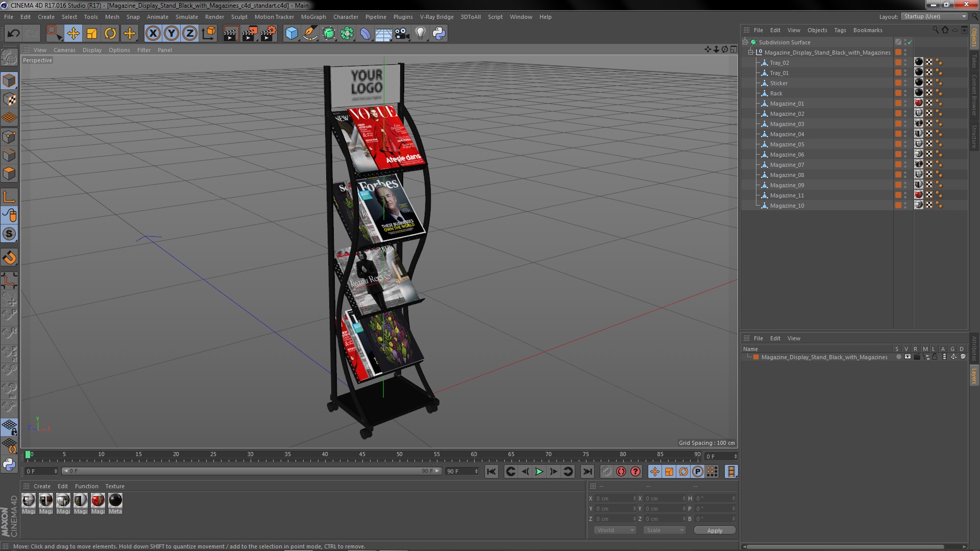
Task: Toggle Subdivision Surface enable checkmark
Action: click(910, 42)
